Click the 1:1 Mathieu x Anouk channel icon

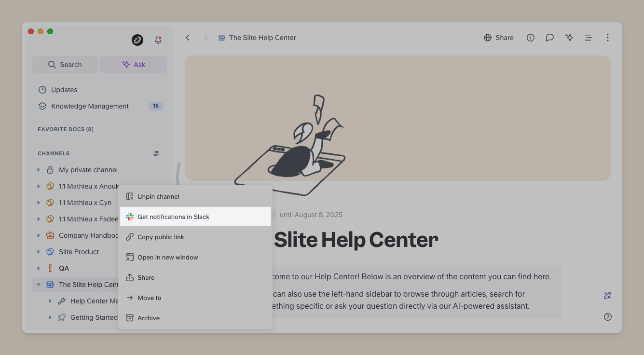[x=50, y=186]
